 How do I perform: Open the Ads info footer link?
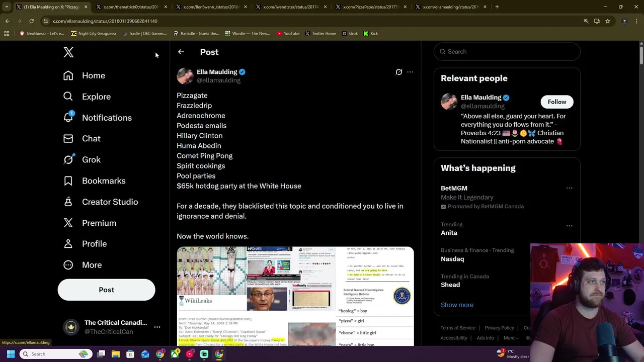point(485,338)
